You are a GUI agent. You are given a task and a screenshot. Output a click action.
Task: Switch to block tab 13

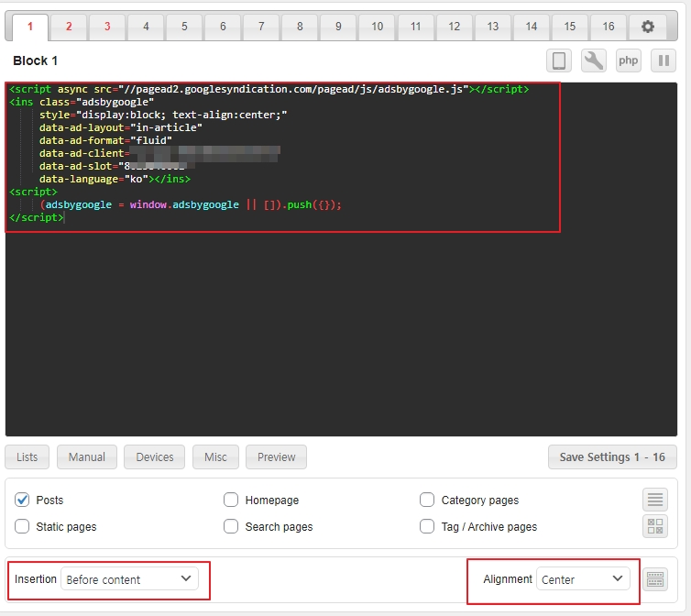pos(493,27)
